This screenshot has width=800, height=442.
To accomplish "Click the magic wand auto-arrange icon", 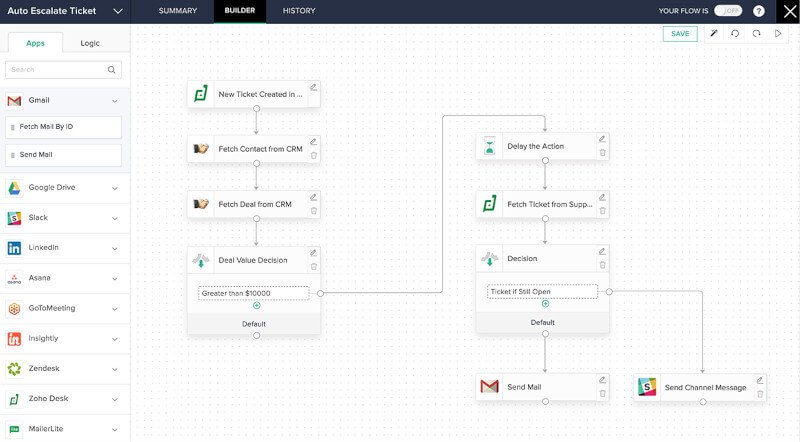I will [714, 34].
